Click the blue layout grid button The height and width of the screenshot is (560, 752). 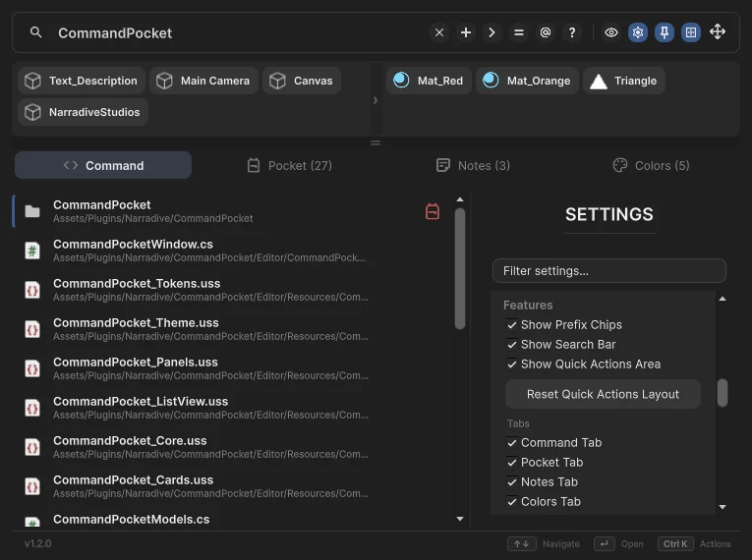[x=691, y=32]
